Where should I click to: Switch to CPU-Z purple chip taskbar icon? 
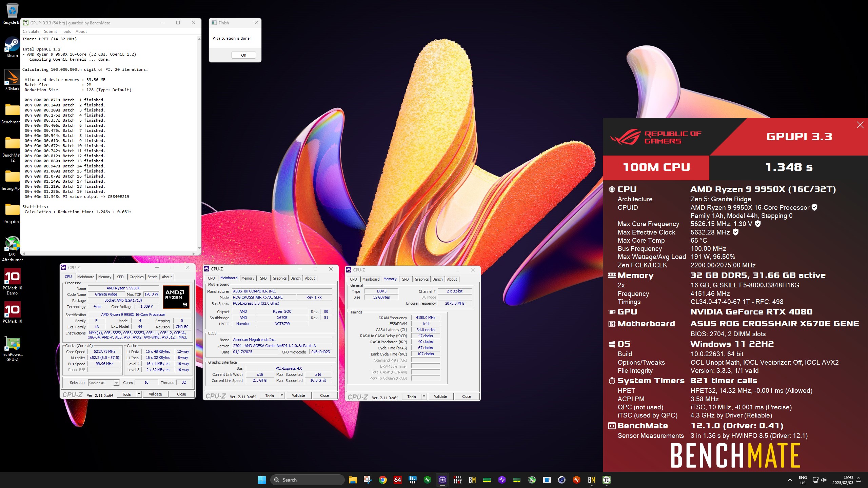click(442, 480)
